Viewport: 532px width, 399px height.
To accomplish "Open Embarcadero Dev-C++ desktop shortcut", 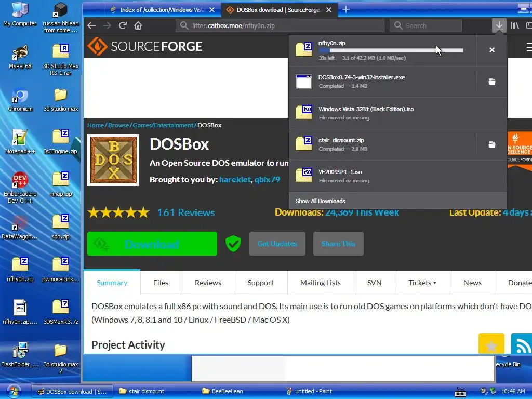I will (20, 188).
